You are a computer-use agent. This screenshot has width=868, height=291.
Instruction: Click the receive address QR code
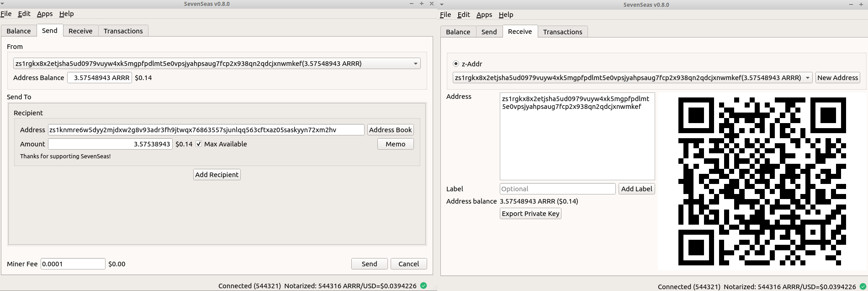(762, 181)
